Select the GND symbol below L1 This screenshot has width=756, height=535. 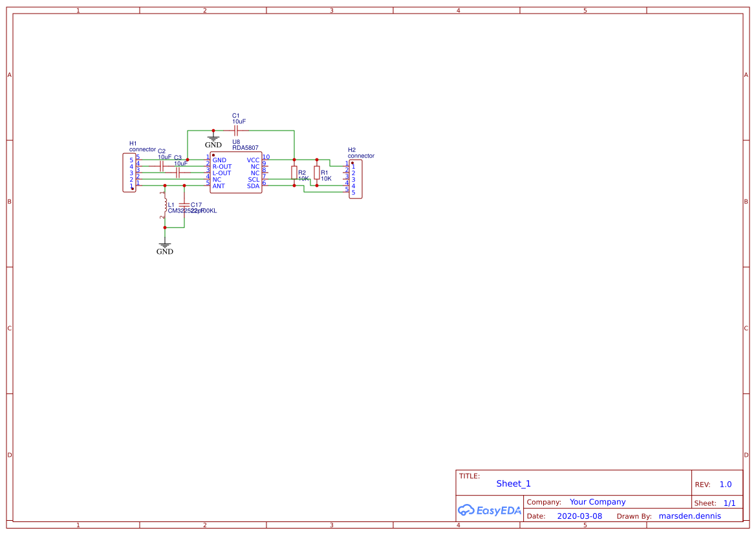pyautogui.click(x=165, y=247)
